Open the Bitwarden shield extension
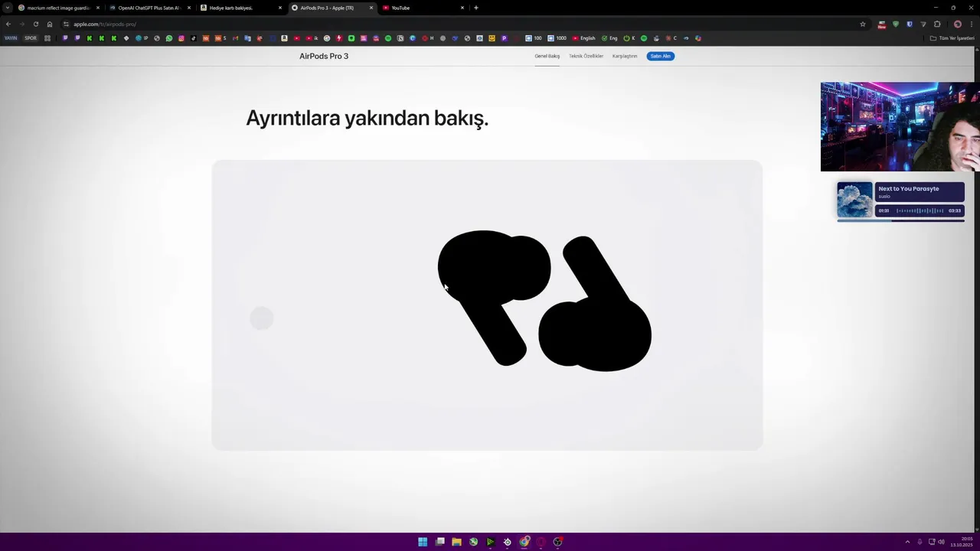This screenshot has width=980, height=551. pyautogui.click(x=910, y=24)
